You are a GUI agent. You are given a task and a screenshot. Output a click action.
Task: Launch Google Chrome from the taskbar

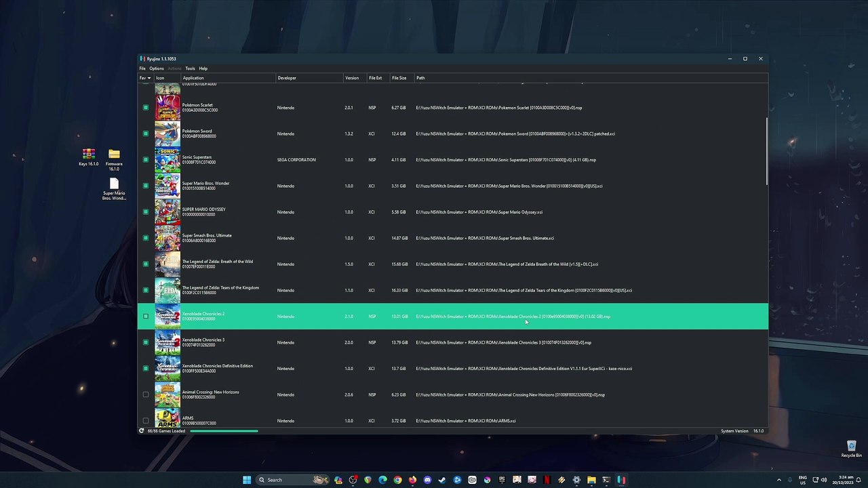[x=397, y=480]
